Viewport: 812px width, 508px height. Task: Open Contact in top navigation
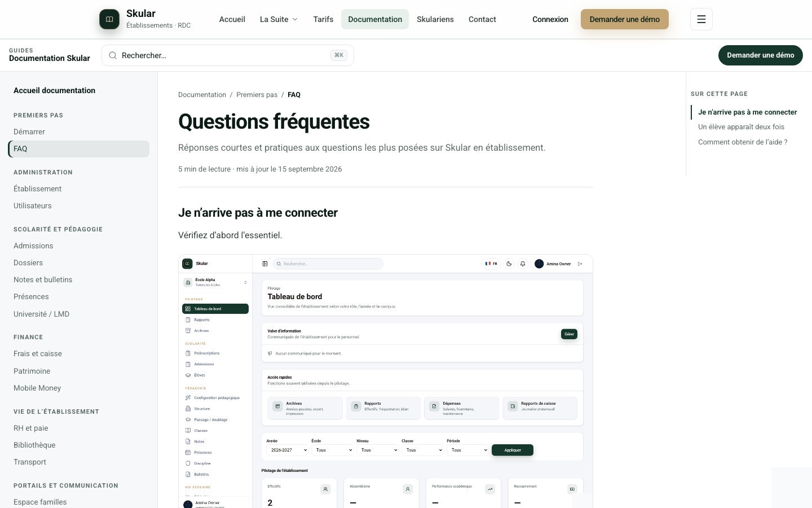[482, 19]
